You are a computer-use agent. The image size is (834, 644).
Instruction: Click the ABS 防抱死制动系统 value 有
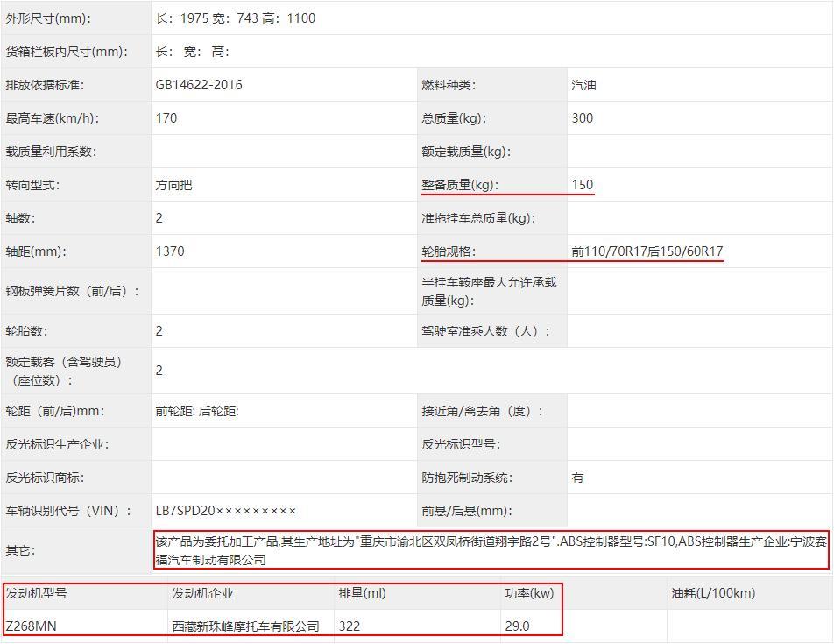[x=577, y=478]
